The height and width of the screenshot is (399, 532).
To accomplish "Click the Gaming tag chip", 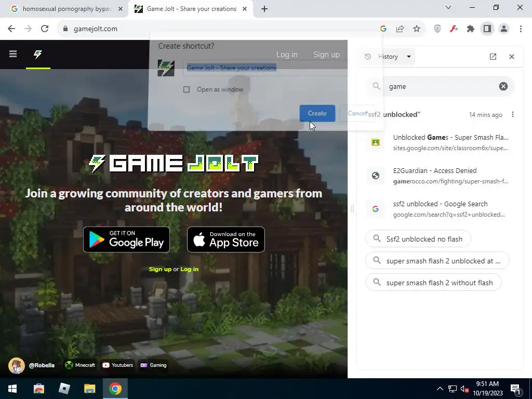I will point(153,365).
